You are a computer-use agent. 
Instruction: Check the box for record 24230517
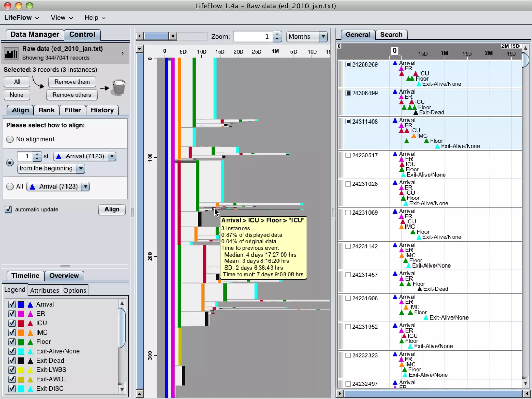(348, 155)
